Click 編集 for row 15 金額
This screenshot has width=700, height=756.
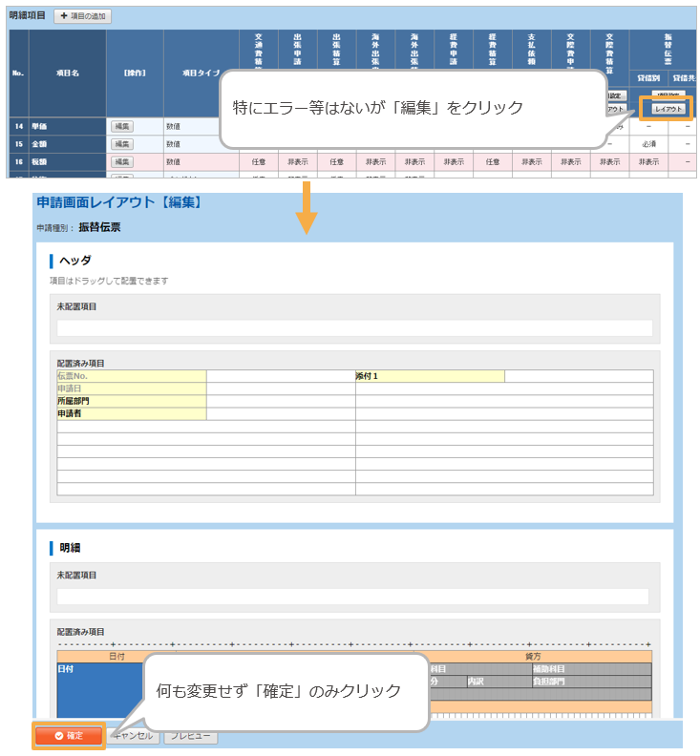tap(122, 144)
